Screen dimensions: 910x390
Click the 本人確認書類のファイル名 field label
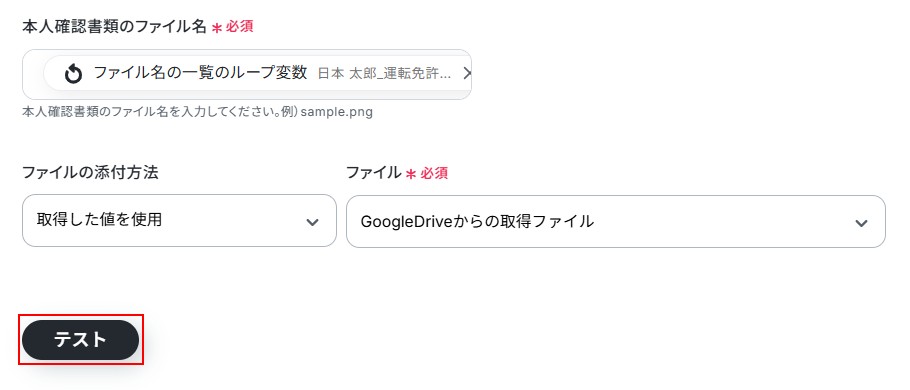[114, 27]
